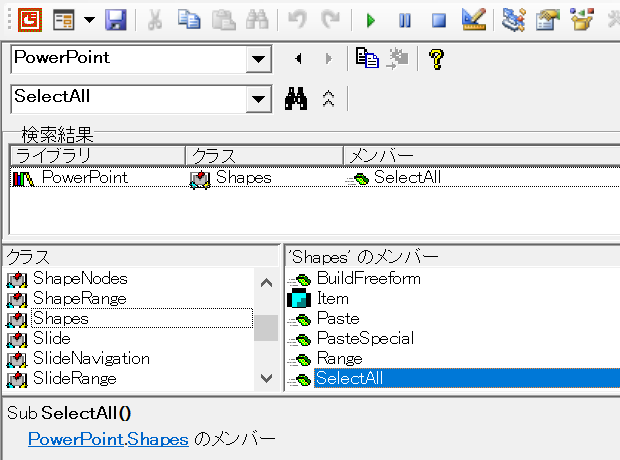Click the クラス column header in search results
The width and height of the screenshot is (620, 460).
(x=264, y=156)
